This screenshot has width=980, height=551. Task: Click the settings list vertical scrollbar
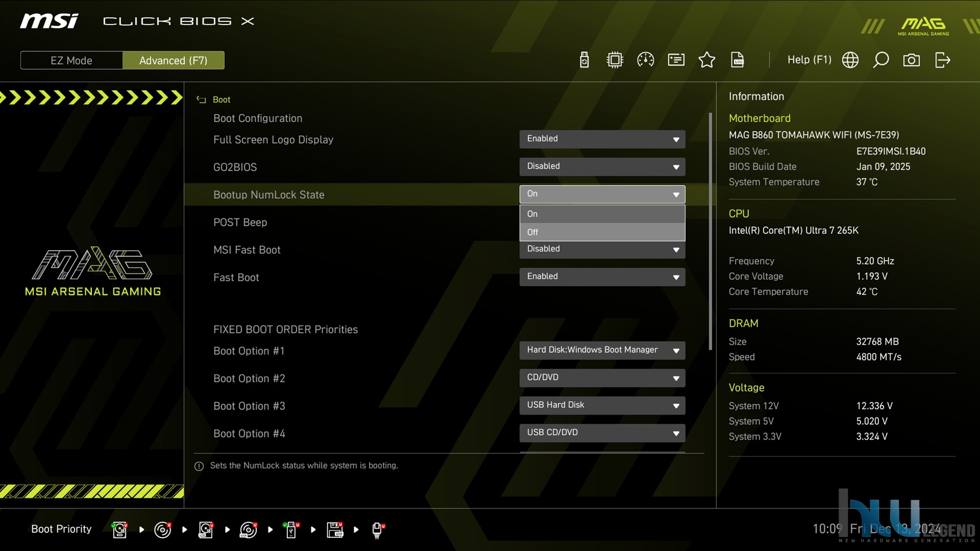pyautogui.click(x=711, y=231)
